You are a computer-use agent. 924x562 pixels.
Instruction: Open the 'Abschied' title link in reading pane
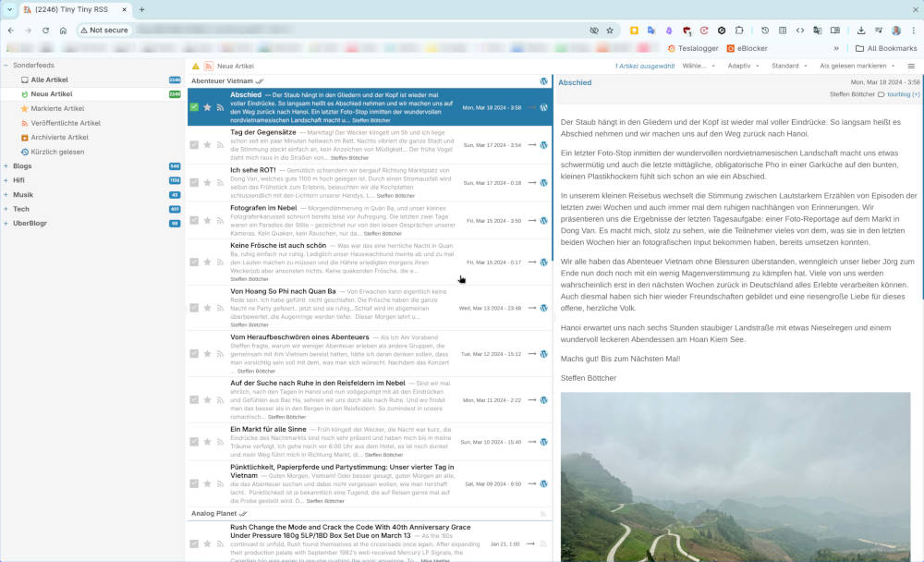[575, 82]
